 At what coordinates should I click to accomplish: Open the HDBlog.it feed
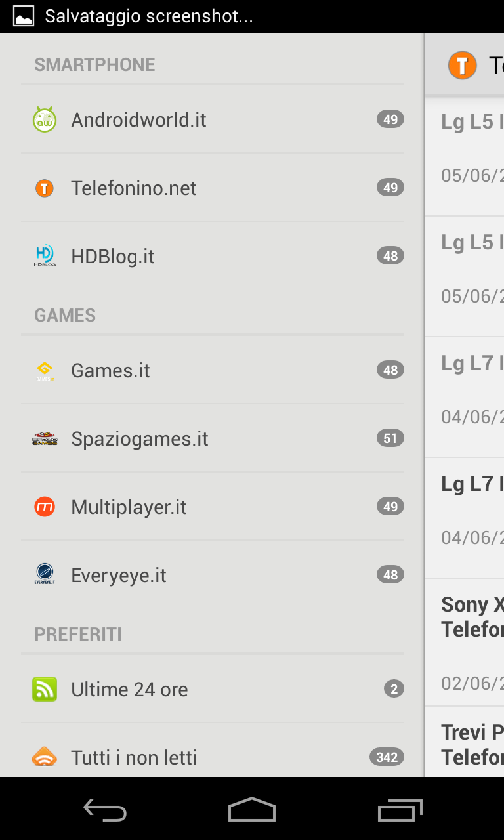[213, 256]
